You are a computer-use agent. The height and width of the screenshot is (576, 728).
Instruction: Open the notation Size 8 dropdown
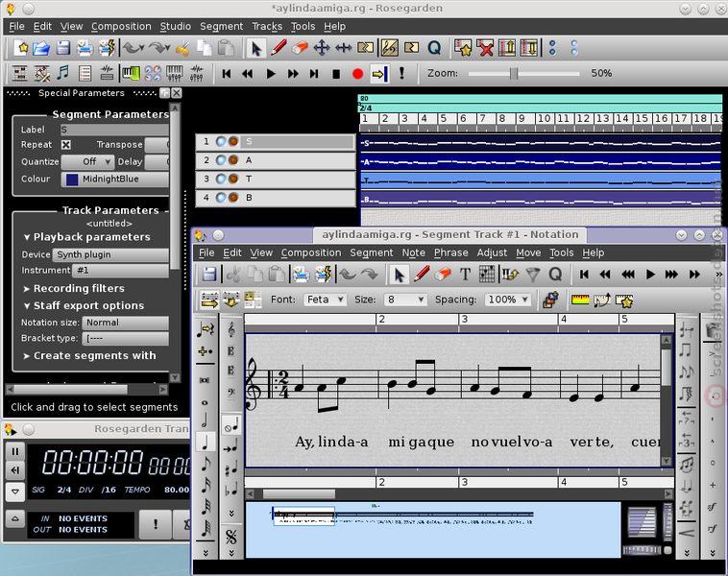(x=405, y=300)
